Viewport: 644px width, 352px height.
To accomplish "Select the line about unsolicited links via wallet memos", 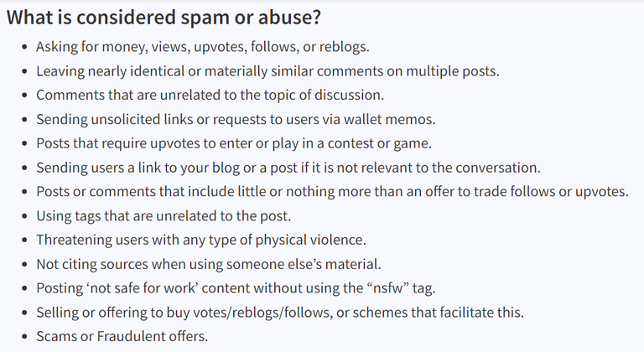I will (x=236, y=120).
